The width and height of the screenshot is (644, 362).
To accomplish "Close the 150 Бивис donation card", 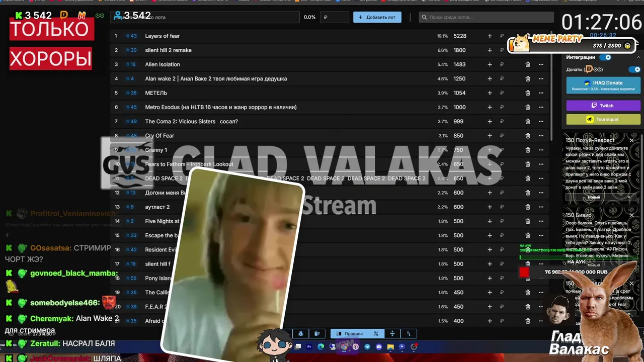I will tap(632, 215).
